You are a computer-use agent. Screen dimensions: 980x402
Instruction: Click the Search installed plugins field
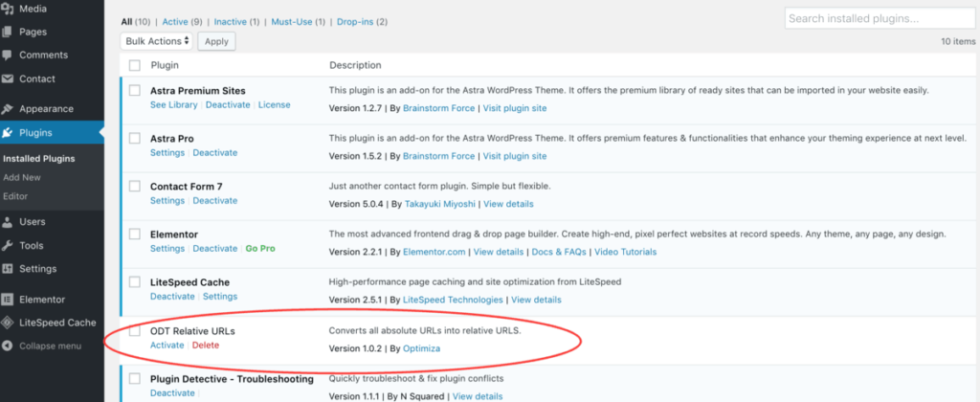[x=880, y=19]
